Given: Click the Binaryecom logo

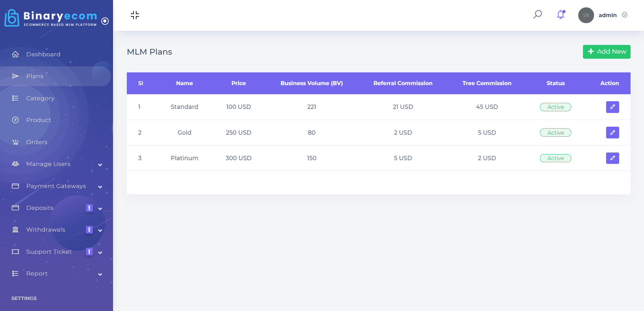Looking at the screenshot, I should (51, 18).
